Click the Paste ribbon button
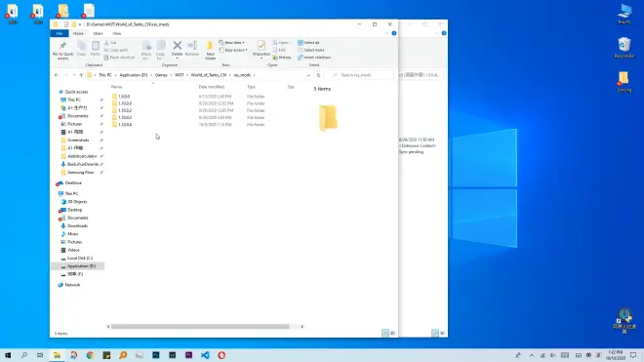The height and width of the screenshot is (362, 644). (96, 49)
